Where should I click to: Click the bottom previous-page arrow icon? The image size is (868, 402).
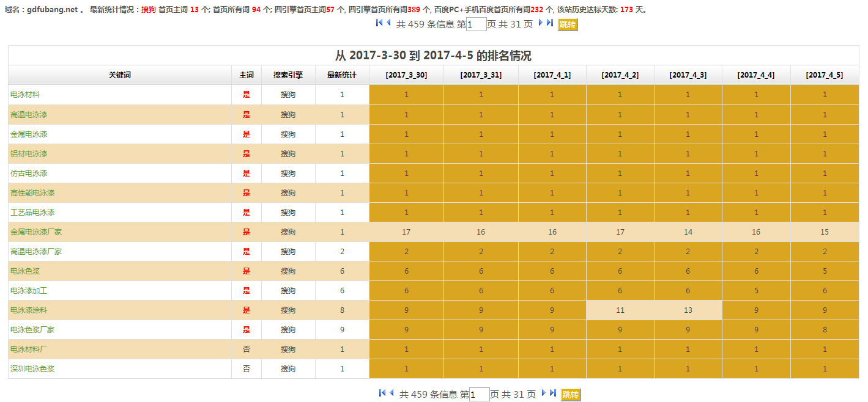(x=391, y=393)
